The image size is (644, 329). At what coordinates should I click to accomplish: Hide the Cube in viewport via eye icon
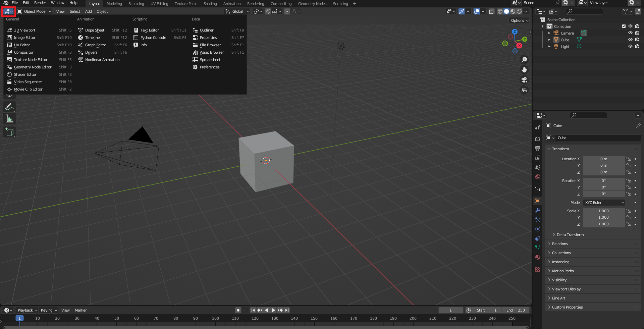[630, 40]
